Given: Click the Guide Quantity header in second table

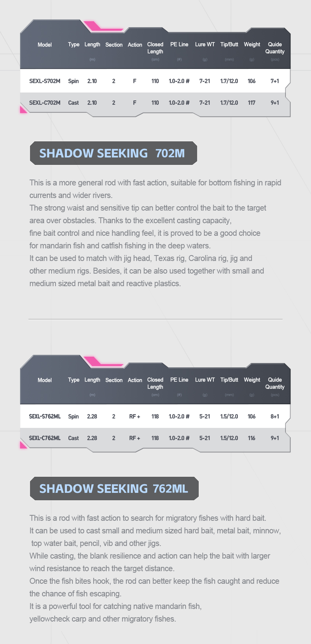Looking at the screenshot, I should [x=275, y=383].
